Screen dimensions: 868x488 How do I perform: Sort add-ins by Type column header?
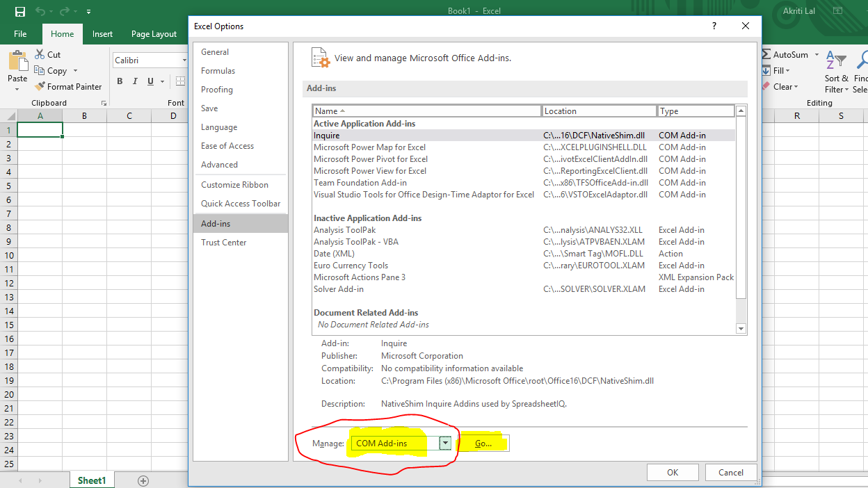[696, 111]
